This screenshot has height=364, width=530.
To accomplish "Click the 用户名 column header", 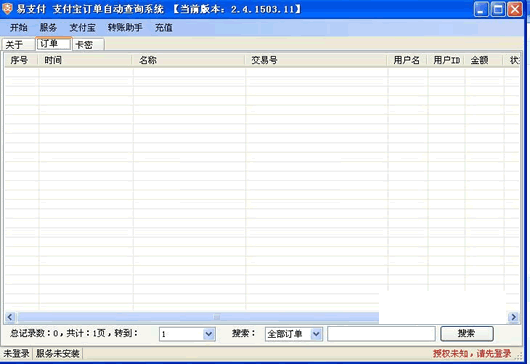I will [407, 60].
